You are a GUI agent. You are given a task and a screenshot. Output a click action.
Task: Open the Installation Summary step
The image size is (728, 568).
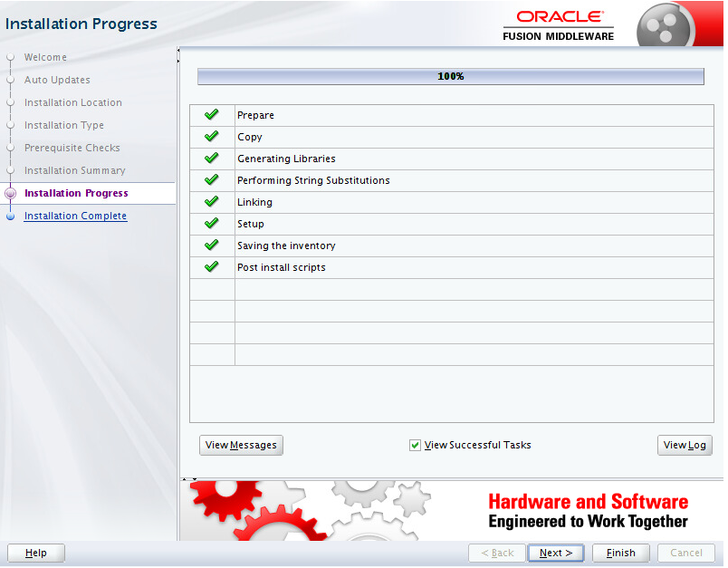click(75, 170)
